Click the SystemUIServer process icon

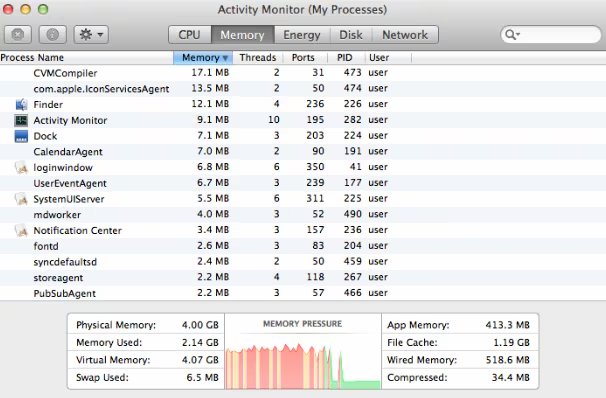tap(21, 199)
